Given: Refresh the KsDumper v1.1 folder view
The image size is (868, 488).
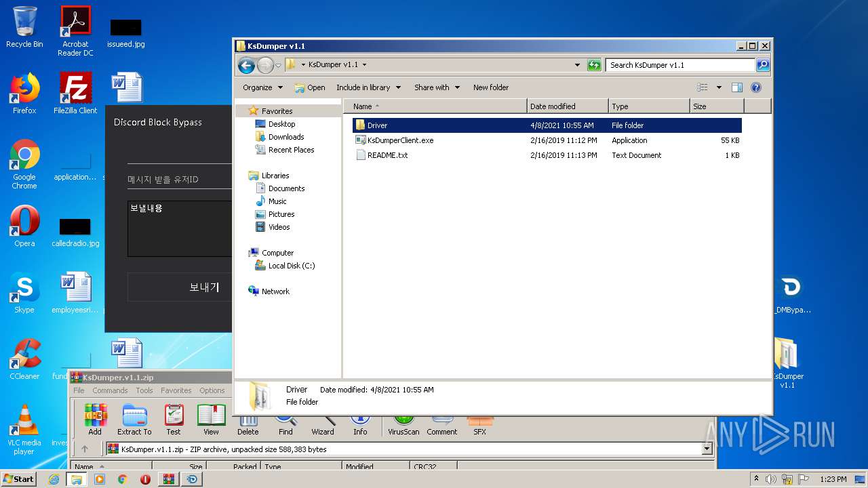Looking at the screenshot, I should (594, 65).
